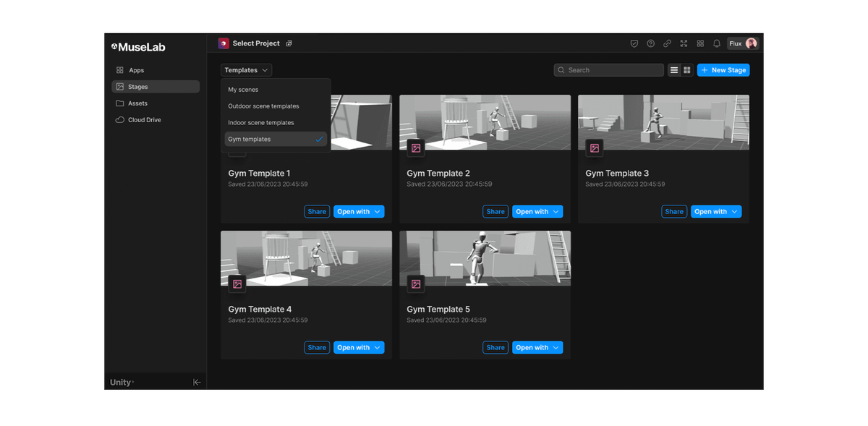This screenshot has height=426, width=868.
Task: Click the link chain icon in header
Action: coord(667,43)
